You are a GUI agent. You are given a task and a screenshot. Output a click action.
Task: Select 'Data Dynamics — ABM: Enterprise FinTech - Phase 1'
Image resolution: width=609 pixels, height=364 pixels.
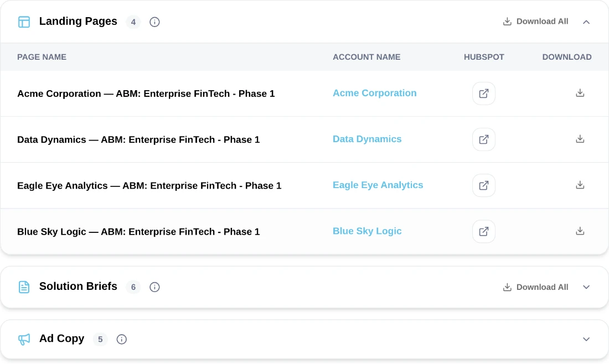(x=138, y=140)
